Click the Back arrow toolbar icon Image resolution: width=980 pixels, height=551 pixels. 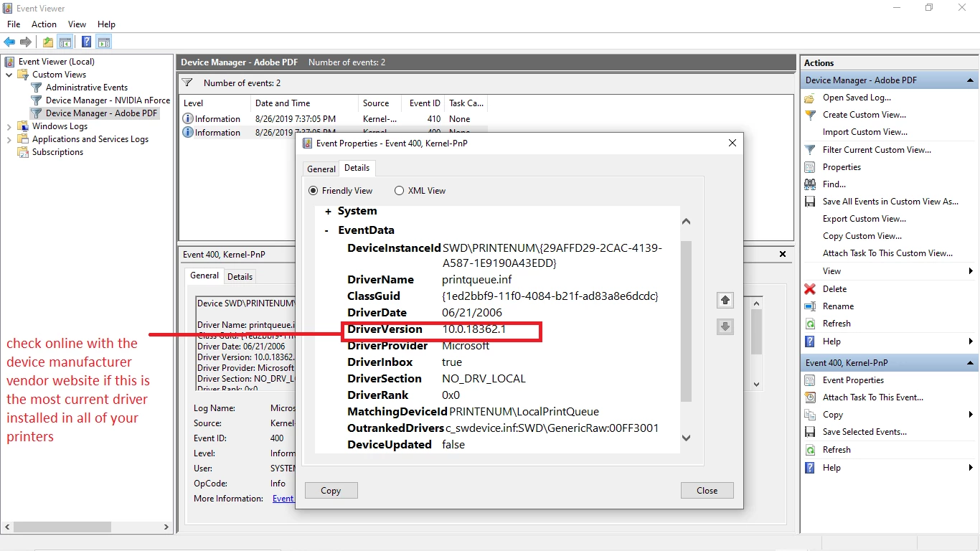pyautogui.click(x=9, y=42)
